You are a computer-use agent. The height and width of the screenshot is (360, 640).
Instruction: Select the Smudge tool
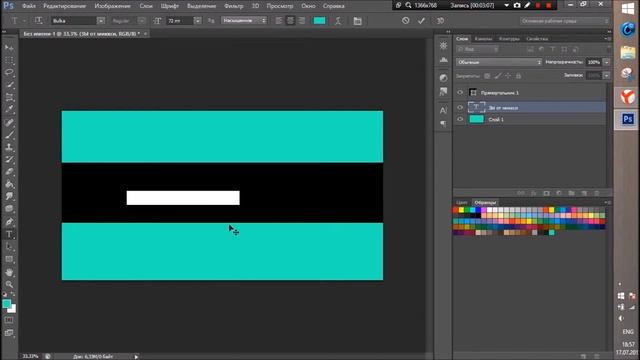point(9,197)
